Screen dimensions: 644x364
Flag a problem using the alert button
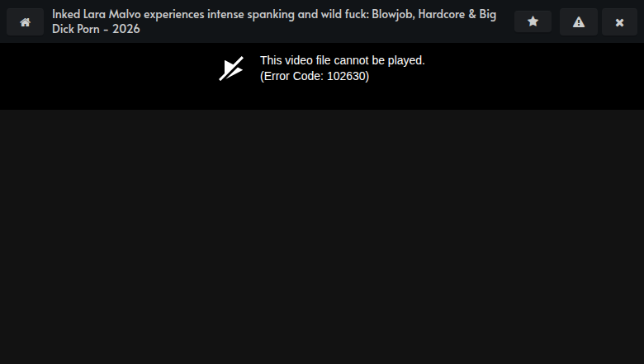(578, 21)
